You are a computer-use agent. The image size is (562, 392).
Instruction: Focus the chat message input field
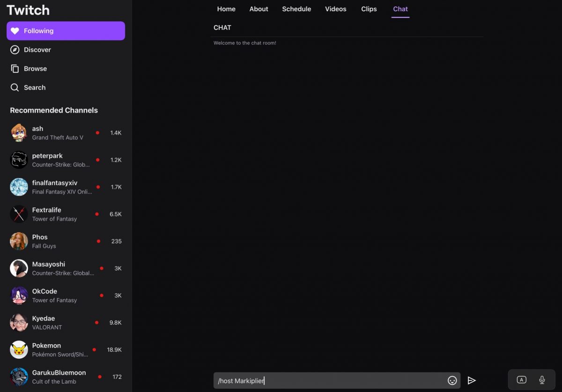click(x=328, y=380)
